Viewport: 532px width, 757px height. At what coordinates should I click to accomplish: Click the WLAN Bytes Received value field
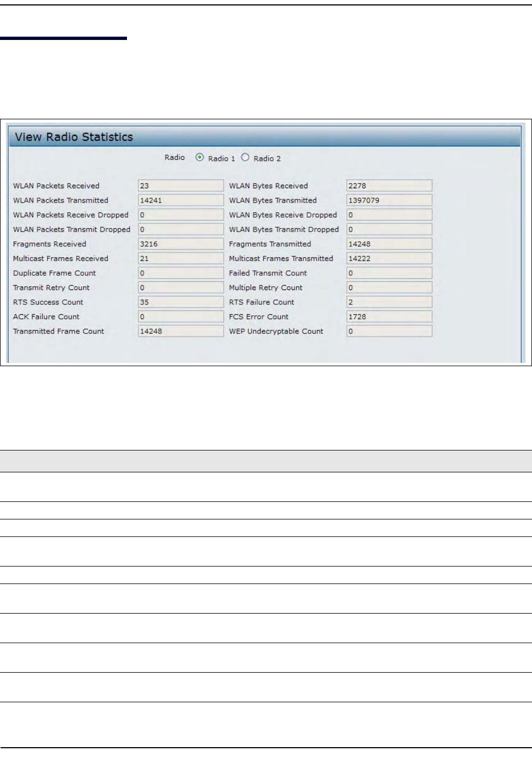[389, 186]
